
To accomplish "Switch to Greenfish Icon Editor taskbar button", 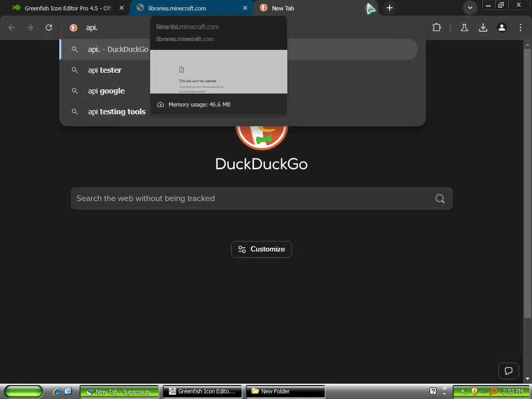I will pos(203,392).
